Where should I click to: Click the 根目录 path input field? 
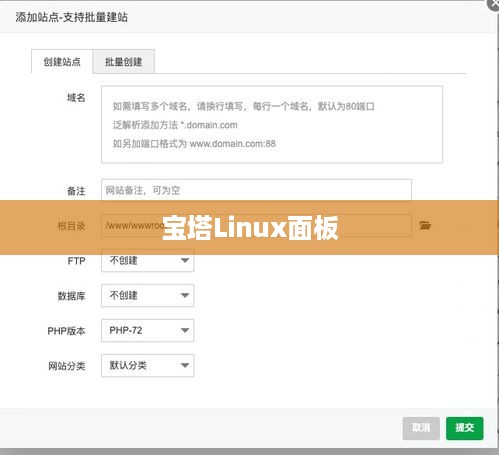256,225
